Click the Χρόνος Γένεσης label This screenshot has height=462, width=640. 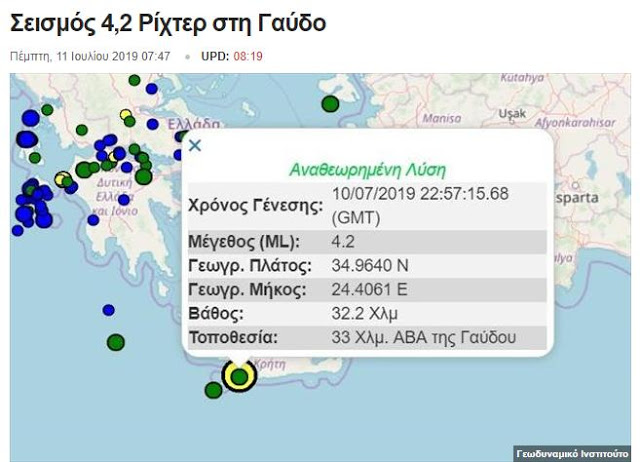pos(256,205)
